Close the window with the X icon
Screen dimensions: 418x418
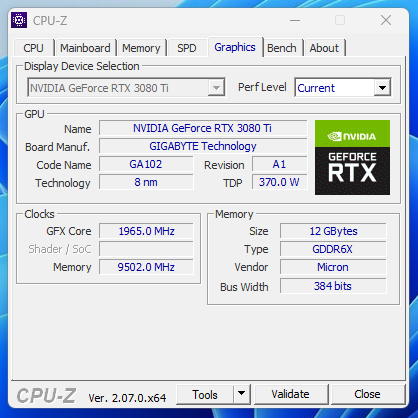coord(386,20)
